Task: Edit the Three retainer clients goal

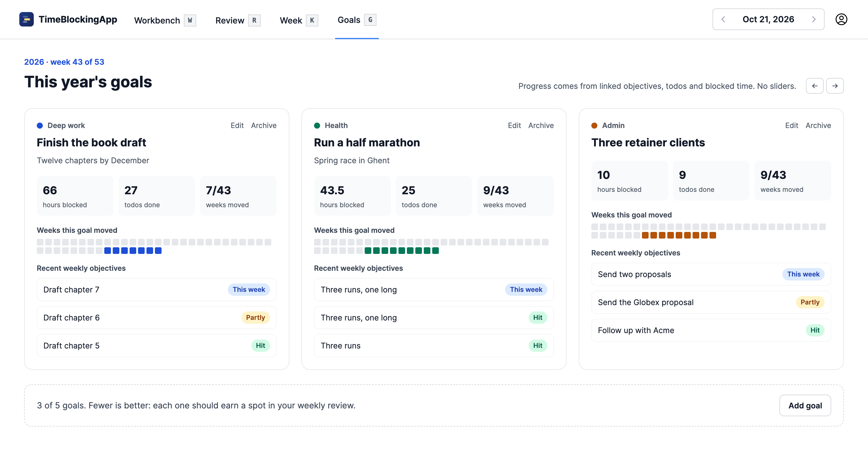Action: [791, 125]
